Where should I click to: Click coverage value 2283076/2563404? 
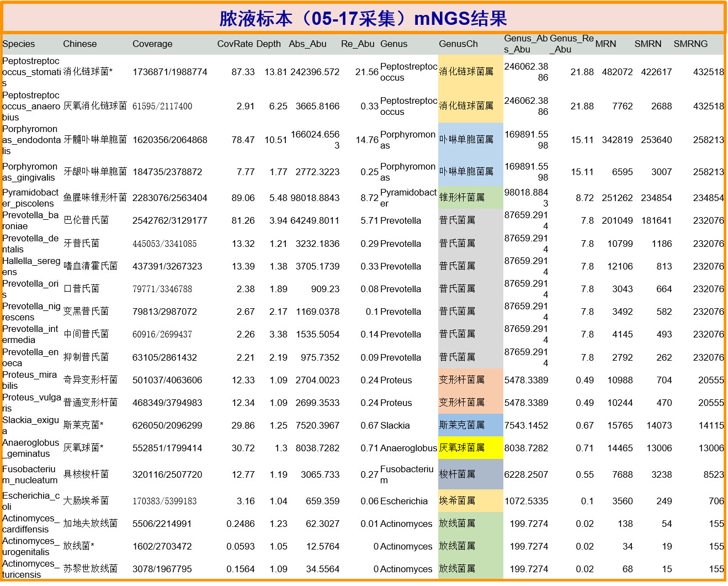pos(170,198)
